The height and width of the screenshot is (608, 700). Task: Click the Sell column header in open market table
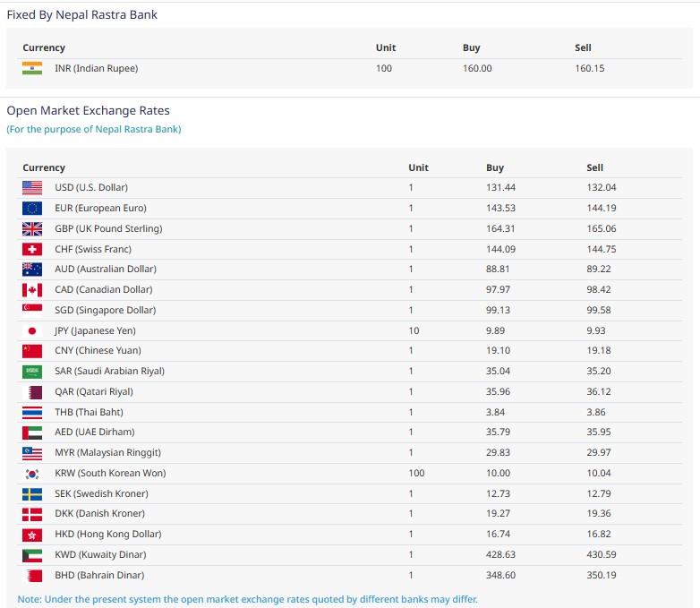click(x=594, y=167)
